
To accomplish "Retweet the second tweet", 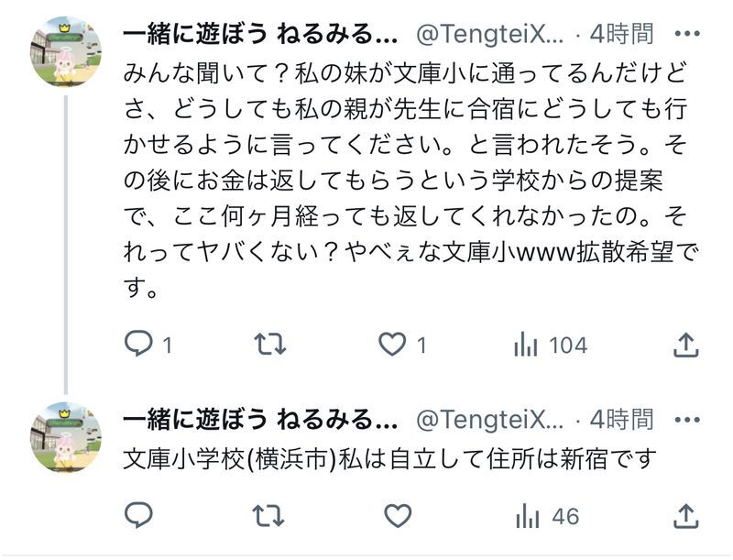I will [268, 515].
